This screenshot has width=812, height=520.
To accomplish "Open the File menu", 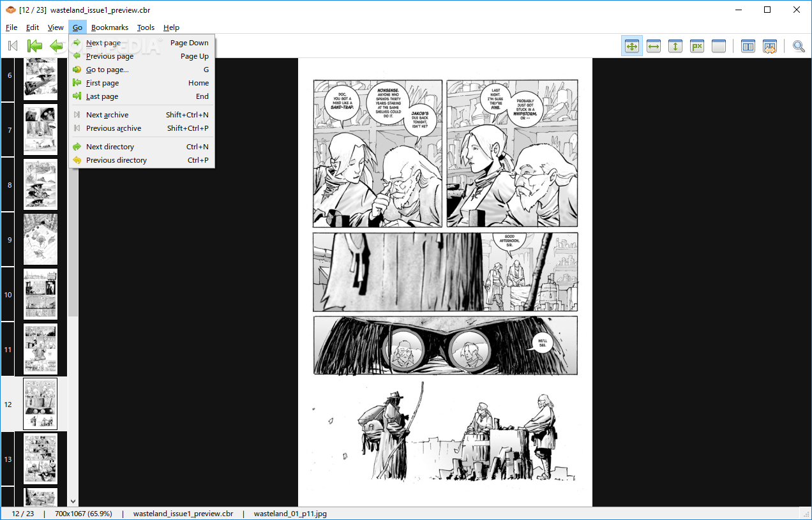I will 11,27.
